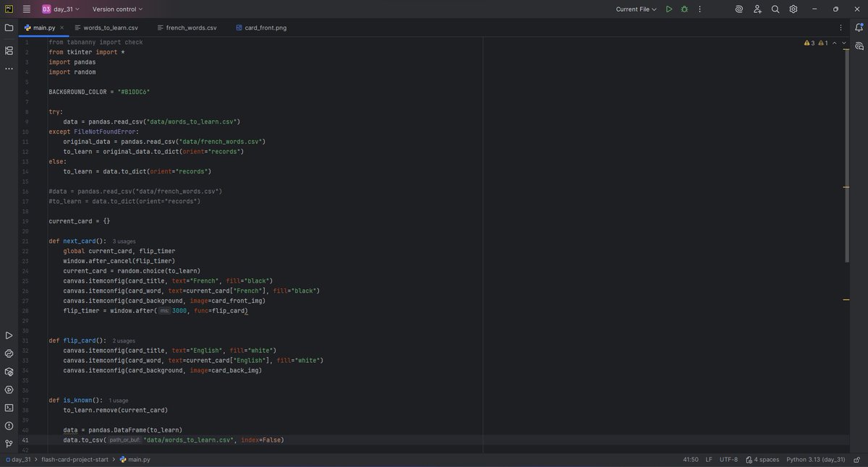Click the 3 warnings indicator
Image resolution: width=868 pixels, height=467 pixels.
pos(809,43)
